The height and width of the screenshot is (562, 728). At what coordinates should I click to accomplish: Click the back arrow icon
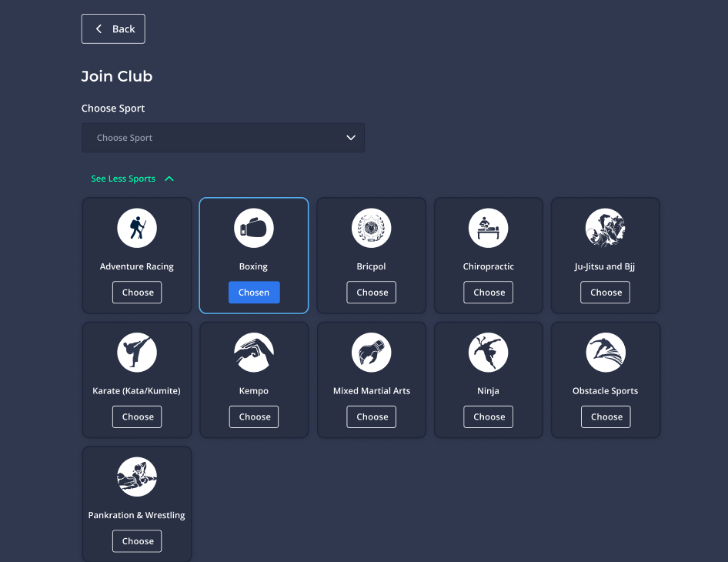[99, 28]
